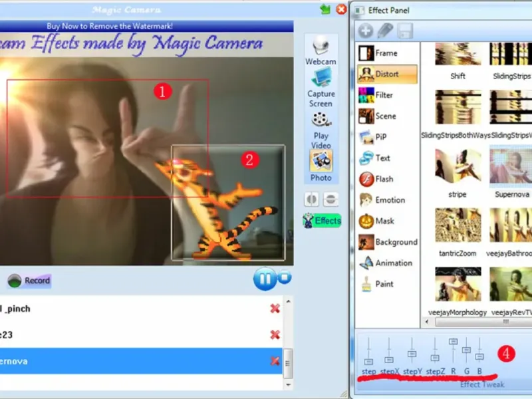Select the e23 row in effect list
This screenshot has height=399, width=532.
pyautogui.click(x=141, y=335)
